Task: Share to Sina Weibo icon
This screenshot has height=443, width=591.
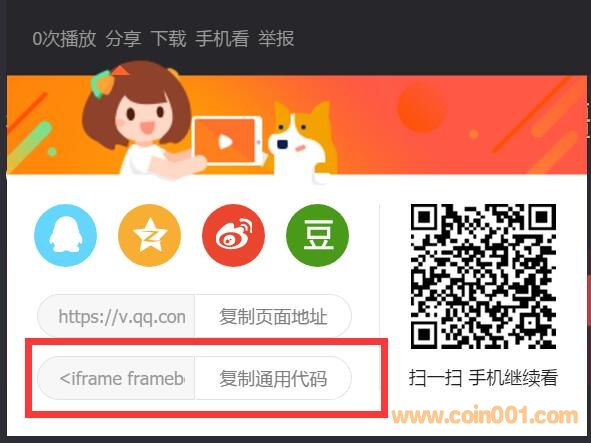Action: 233,235
